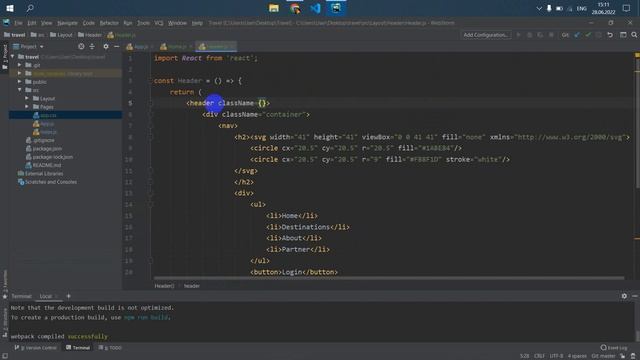Click Add Configuration button
The width and height of the screenshot is (640, 360).
tap(486, 35)
